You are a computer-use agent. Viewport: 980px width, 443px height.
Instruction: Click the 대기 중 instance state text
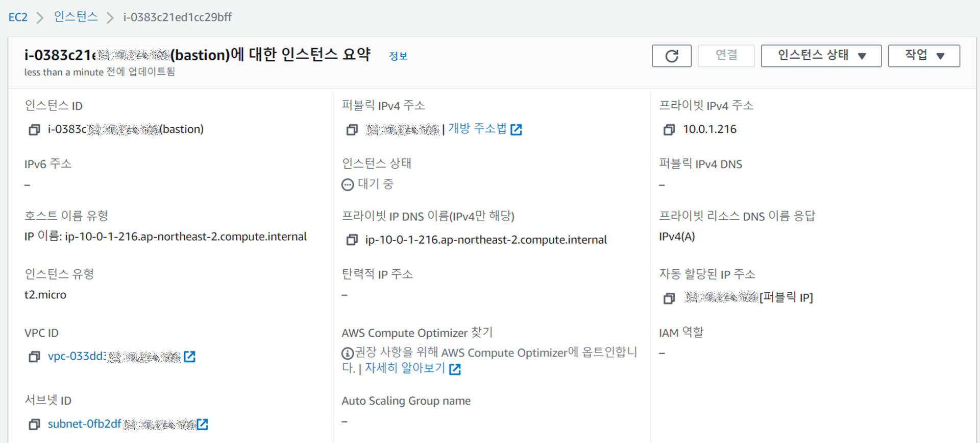pos(376,184)
